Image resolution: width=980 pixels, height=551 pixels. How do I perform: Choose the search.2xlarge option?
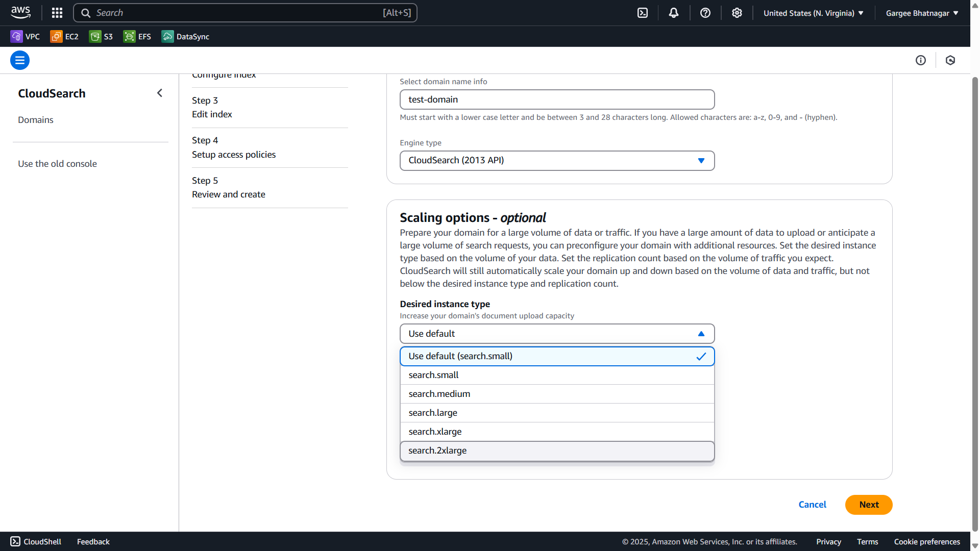click(x=557, y=451)
